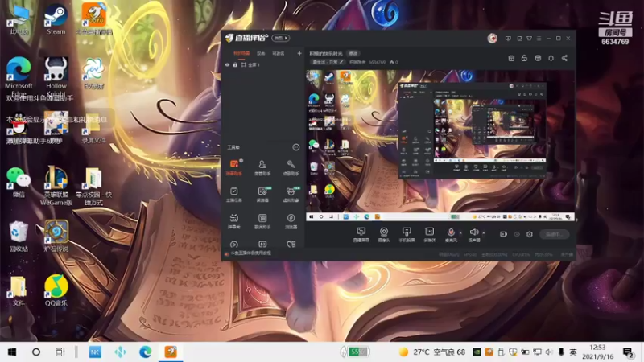This screenshot has width=644, height=362.
Task: Open the 房管助手 tool icon
Action: tap(262, 167)
